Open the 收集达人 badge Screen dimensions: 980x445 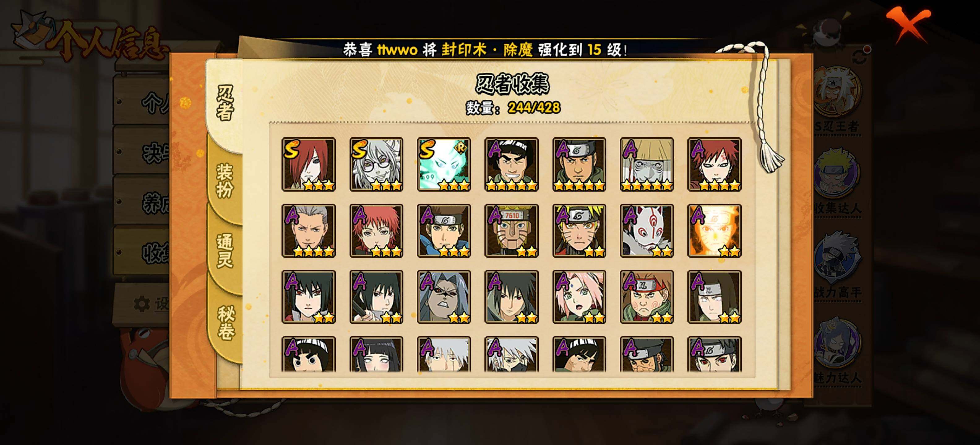coord(837,182)
